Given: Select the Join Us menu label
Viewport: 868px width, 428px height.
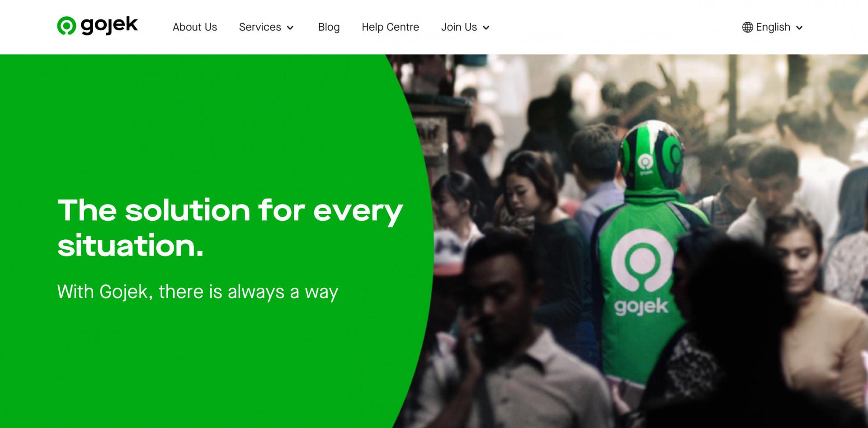Looking at the screenshot, I should pyautogui.click(x=459, y=27).
